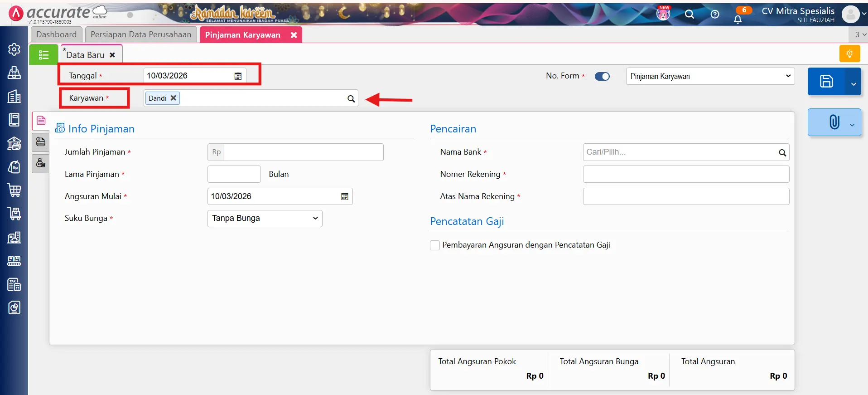Open the green list view button

(x=43, y=55)
